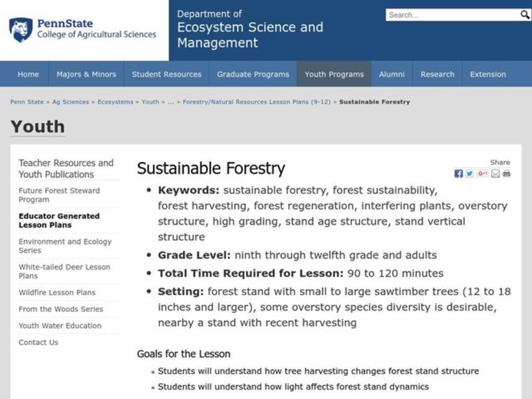This screenshot has width=532, height=399.
Task: Print the page via the printer icon
Action: (x=507, y=174)
